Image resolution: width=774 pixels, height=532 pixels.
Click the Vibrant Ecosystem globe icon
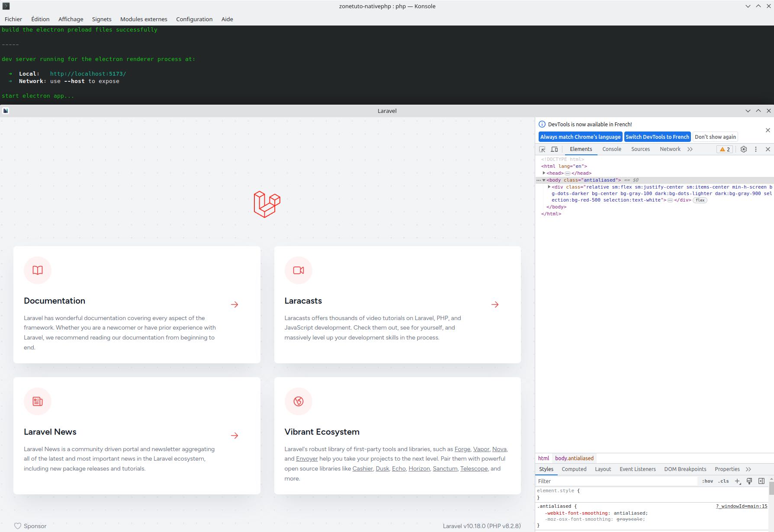[x=298, y=401]
